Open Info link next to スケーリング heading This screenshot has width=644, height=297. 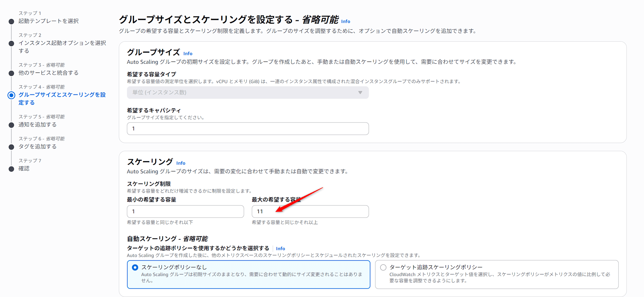(181, 163)
